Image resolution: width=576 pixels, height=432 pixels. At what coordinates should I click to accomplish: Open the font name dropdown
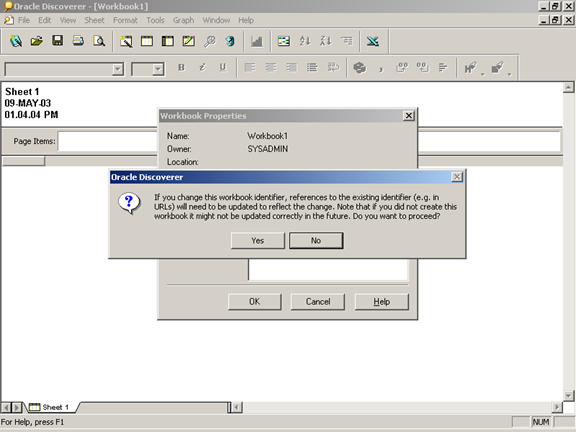click(x=118, y=69)
